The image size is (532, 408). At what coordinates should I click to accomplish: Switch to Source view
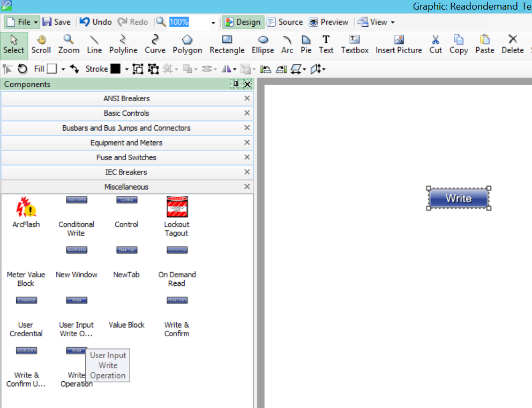pos(284,22)
